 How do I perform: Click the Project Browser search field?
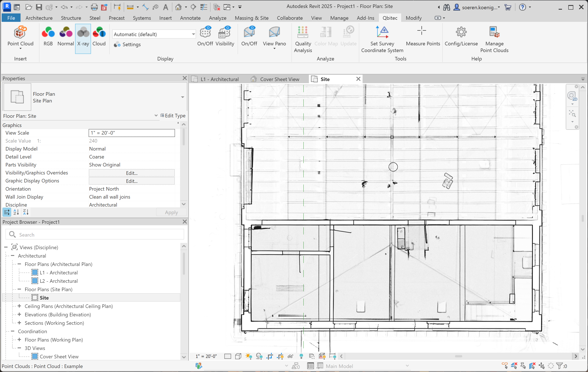[98, 234]
